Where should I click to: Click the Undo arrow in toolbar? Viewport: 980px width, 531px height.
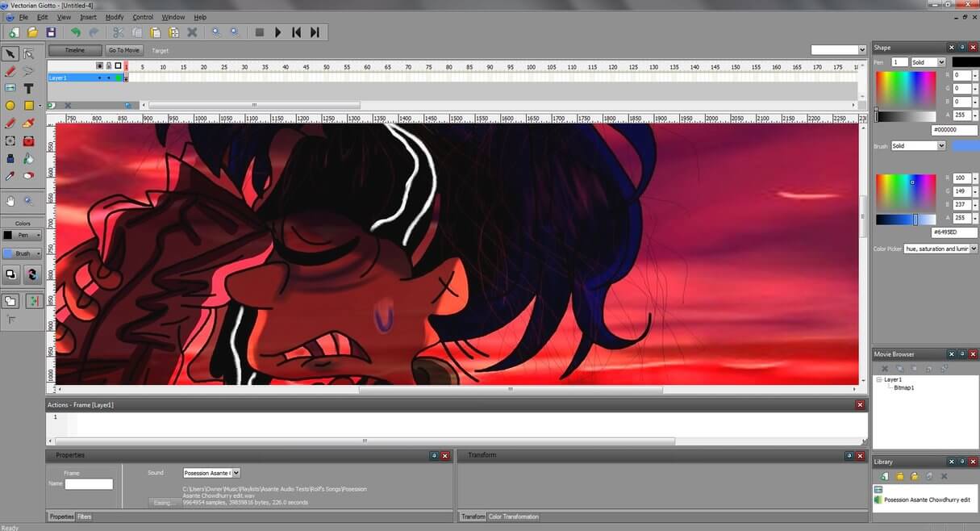click(75, 32)
